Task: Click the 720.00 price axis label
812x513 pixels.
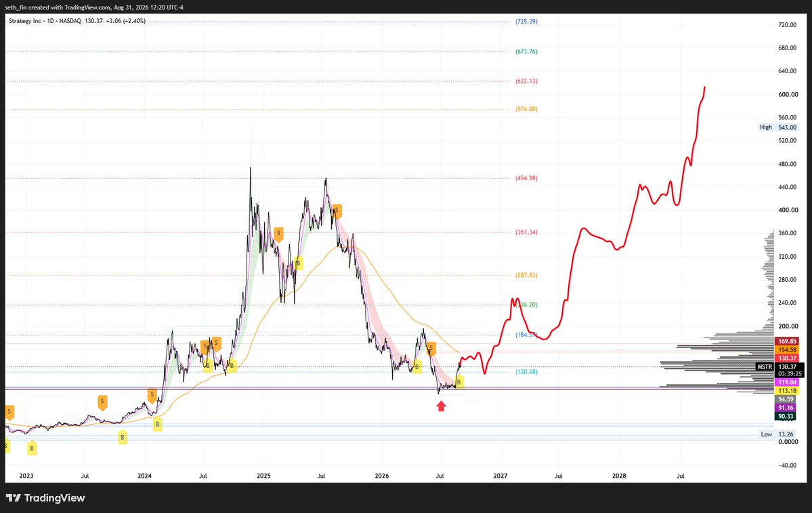Action: [x=787, y=25]
